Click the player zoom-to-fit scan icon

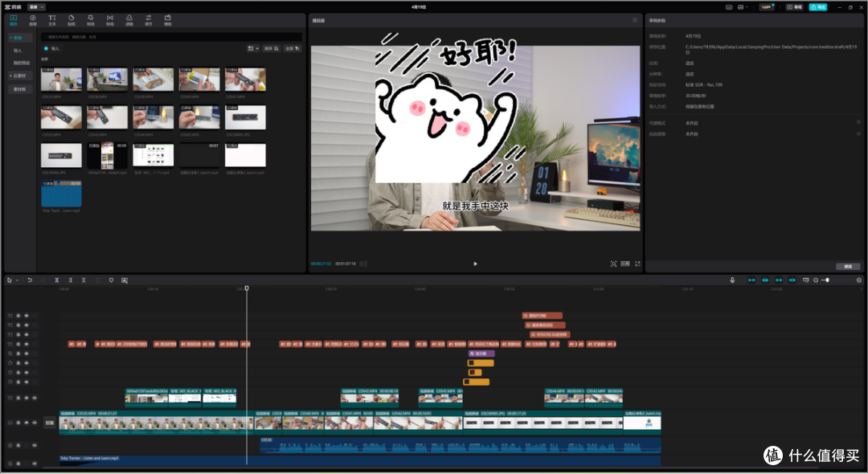[x=613, y=264]
